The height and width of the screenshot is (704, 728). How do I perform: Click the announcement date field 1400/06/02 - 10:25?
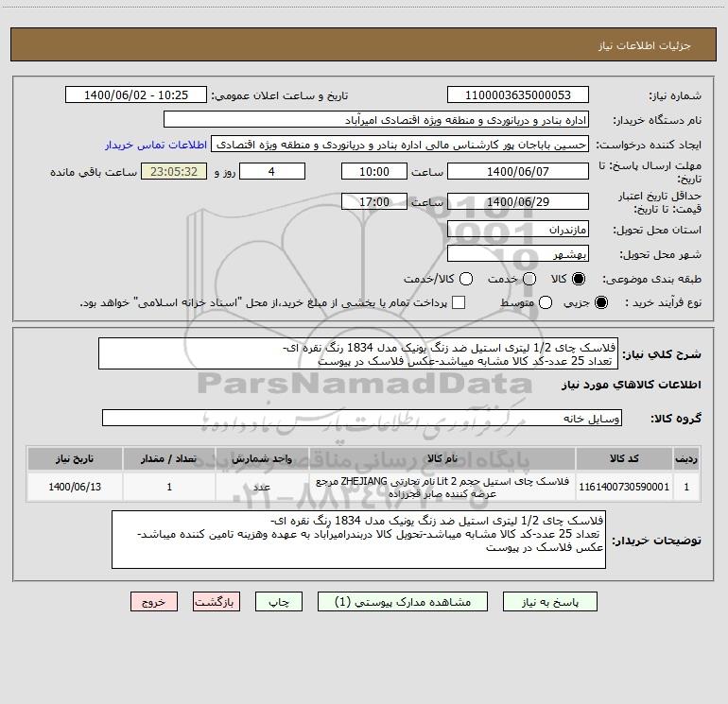point(136,95)
